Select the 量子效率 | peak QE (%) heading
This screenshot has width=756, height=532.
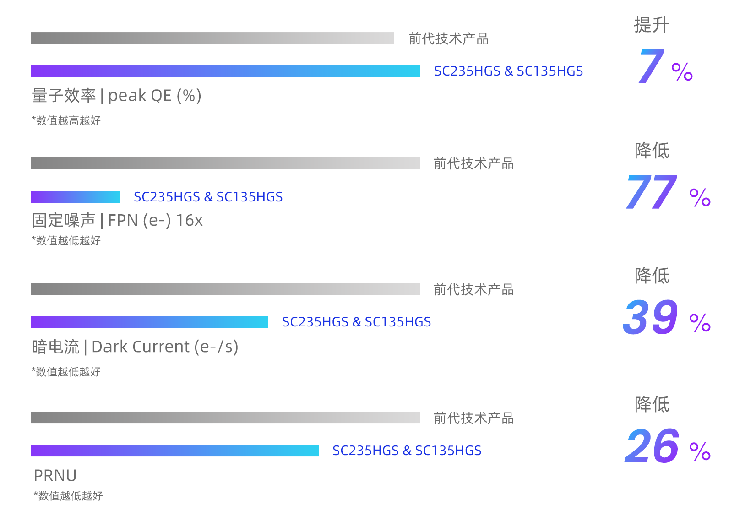[117, 96]
